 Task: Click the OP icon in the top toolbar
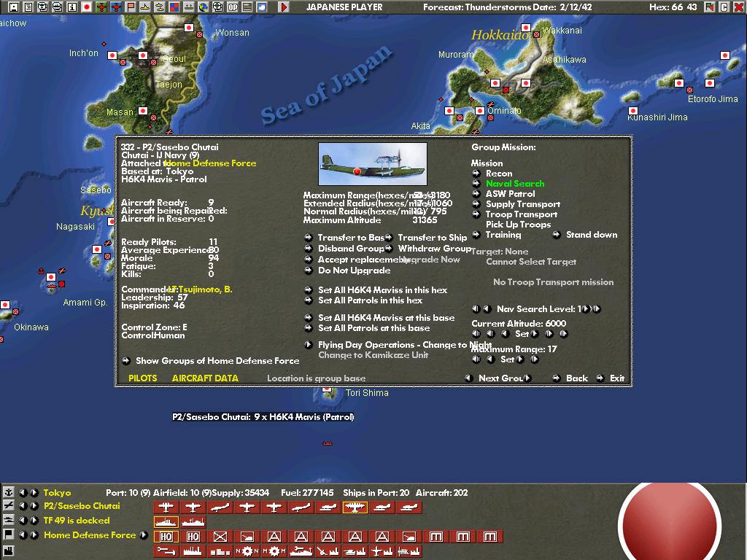coord(233,7)
